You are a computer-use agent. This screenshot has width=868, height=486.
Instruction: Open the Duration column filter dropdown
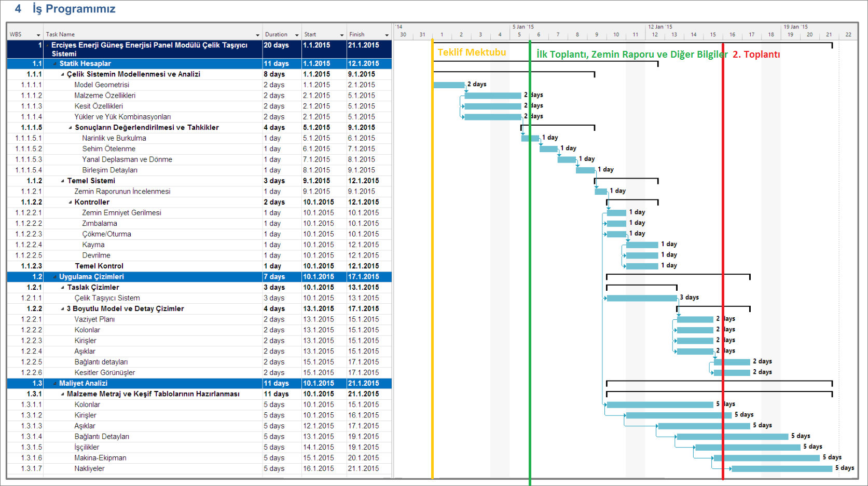[297, 35]
